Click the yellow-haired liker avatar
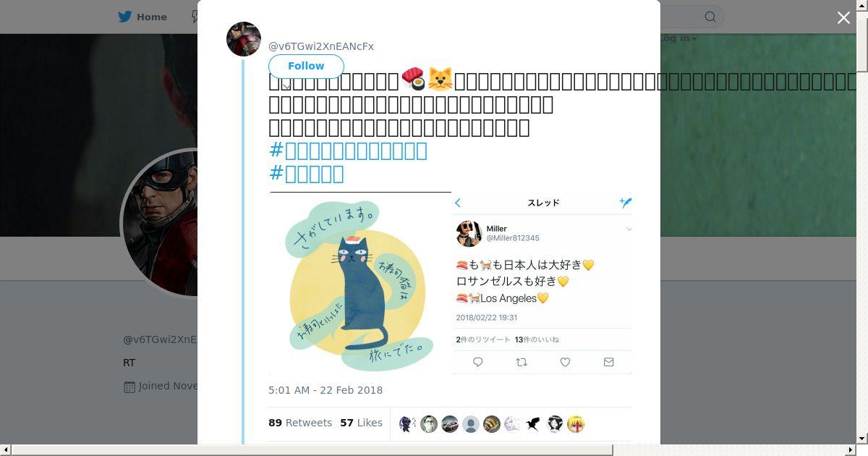This screenshot has height=456, width=868. tap(576, 424)
